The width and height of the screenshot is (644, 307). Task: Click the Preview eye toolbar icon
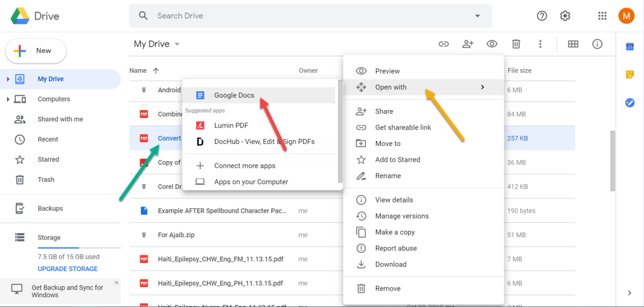tap(492, 44)
